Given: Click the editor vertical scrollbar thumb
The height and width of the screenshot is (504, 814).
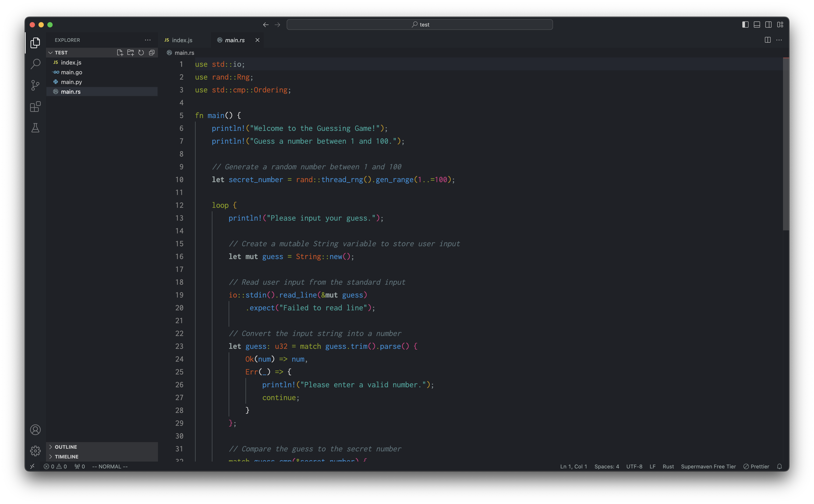Looking at the screenshot, I should [x=786, y=144].
